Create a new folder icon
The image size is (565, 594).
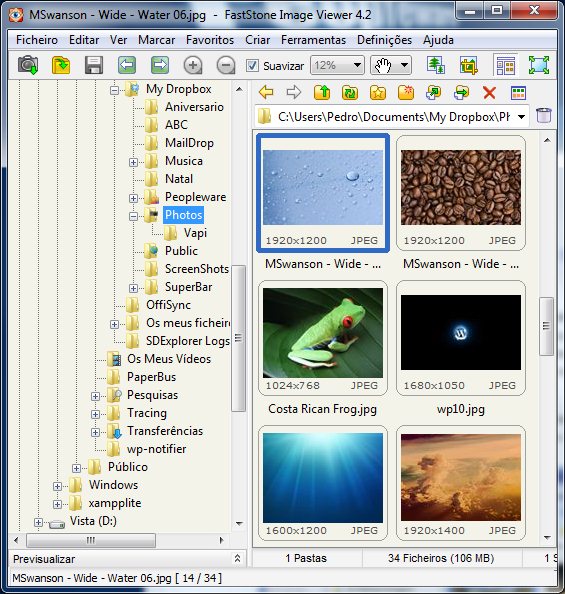pyautogui.click(x=406, y=92)
